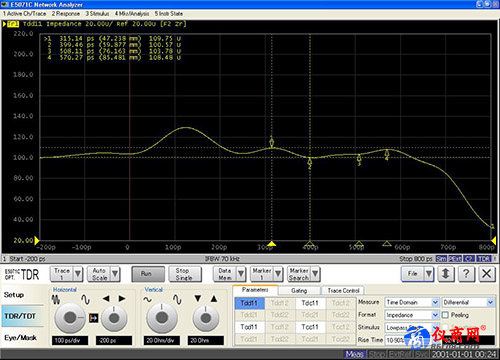Click the 100 ps/div input field
The image size is (500, 360).
pyautogui.click(x=70, y=340)
